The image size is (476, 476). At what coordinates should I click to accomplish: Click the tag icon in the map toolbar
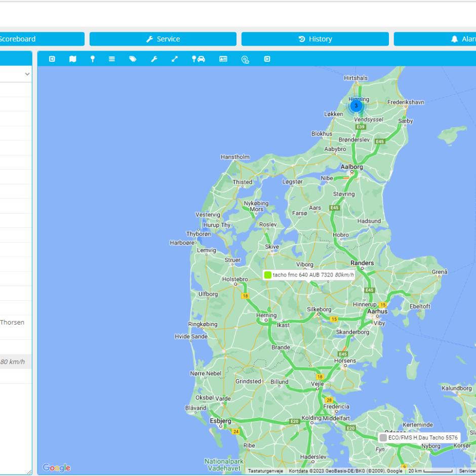coord(132,59)
